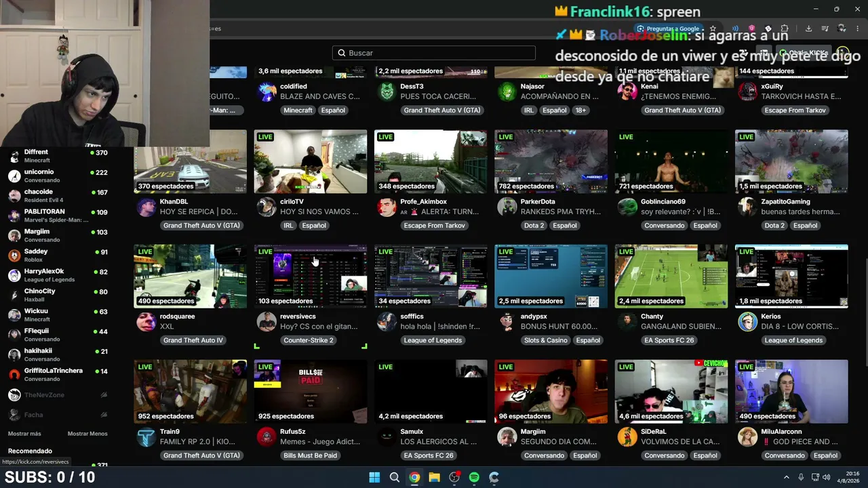
Task: Open offline channel TheNevZone in sidebar
Action: click(x=58, y=395)
